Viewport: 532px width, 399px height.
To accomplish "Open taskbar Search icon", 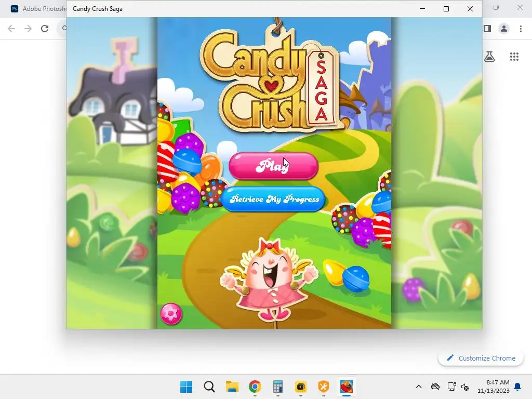I will coord(209,387).
